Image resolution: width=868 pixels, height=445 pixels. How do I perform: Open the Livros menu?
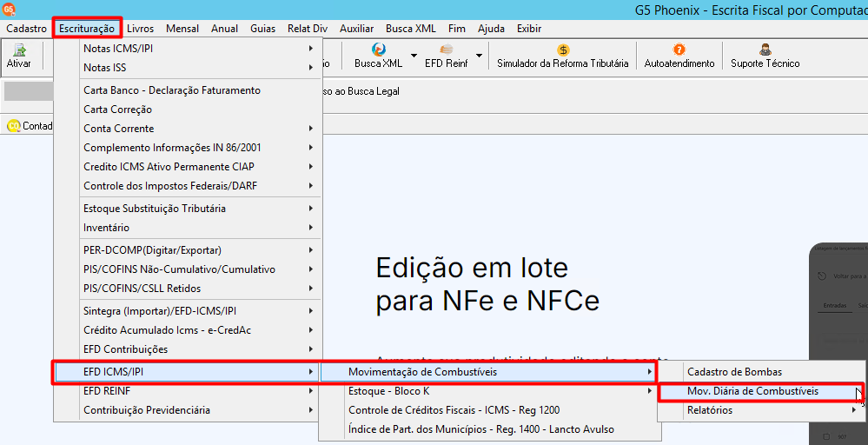pos(140,28)
